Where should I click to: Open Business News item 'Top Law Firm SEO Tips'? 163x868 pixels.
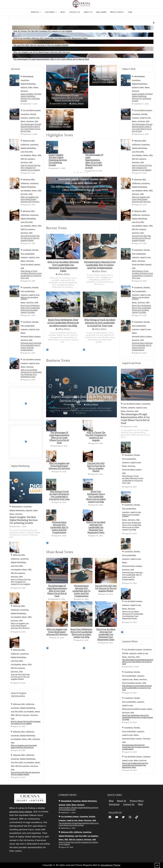tap(96, 467)
